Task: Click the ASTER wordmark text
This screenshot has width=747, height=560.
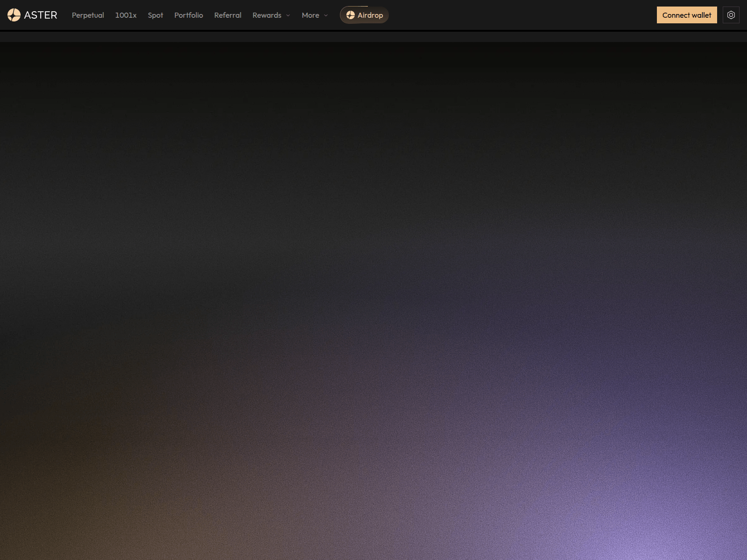Action: point(41,15)
